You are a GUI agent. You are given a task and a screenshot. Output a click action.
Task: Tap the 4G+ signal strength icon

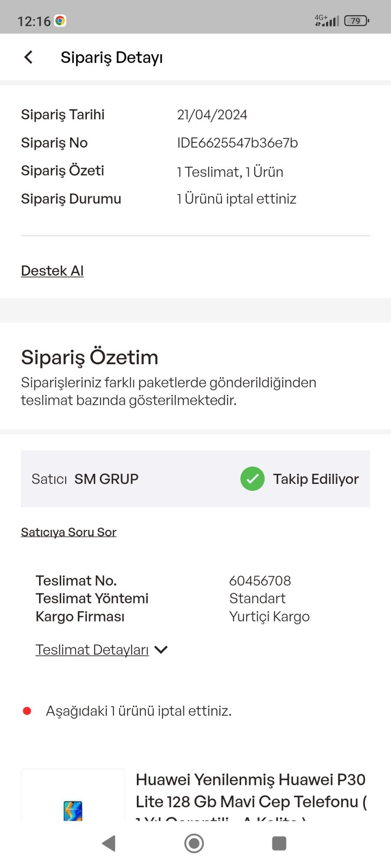(x=327, y=20)
